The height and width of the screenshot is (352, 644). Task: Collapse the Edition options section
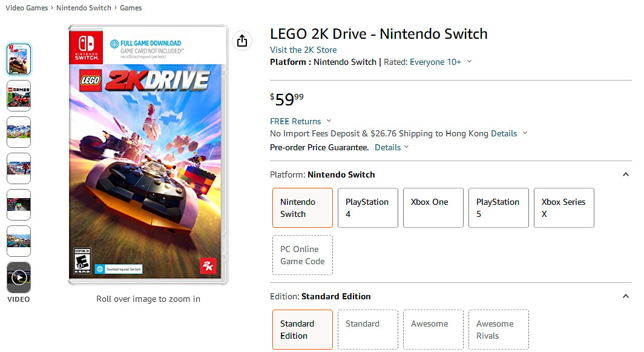pos(626,296)
